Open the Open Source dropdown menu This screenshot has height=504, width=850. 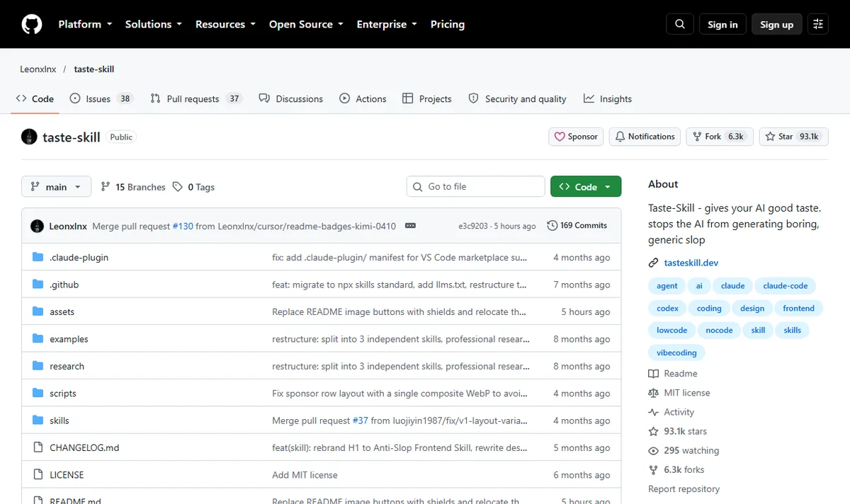click(x=306, y=24)
